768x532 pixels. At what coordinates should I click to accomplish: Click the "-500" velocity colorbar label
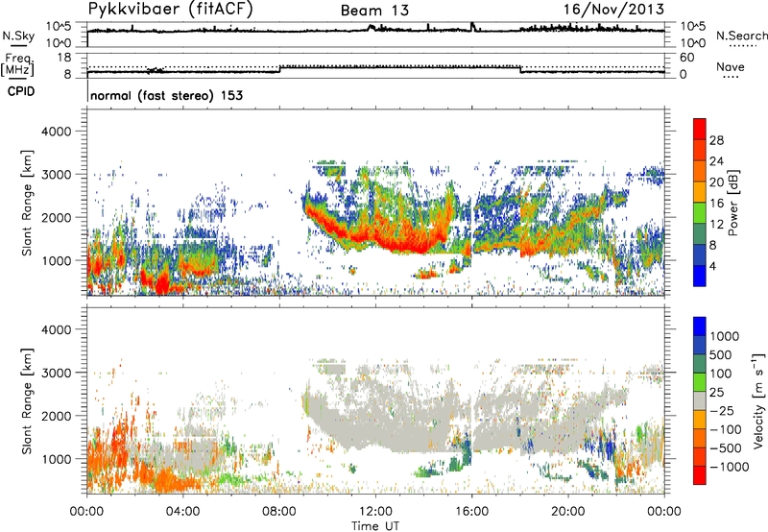point(726,448)
